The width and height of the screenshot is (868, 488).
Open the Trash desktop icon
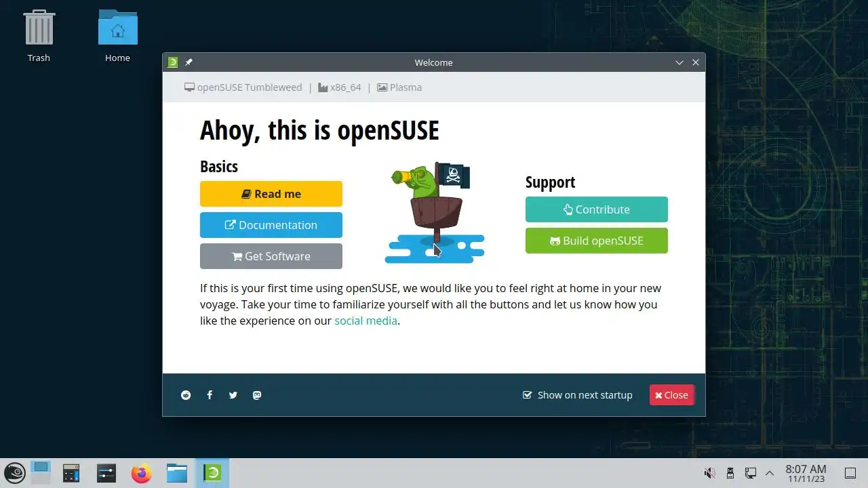click(x=39, y=36)
